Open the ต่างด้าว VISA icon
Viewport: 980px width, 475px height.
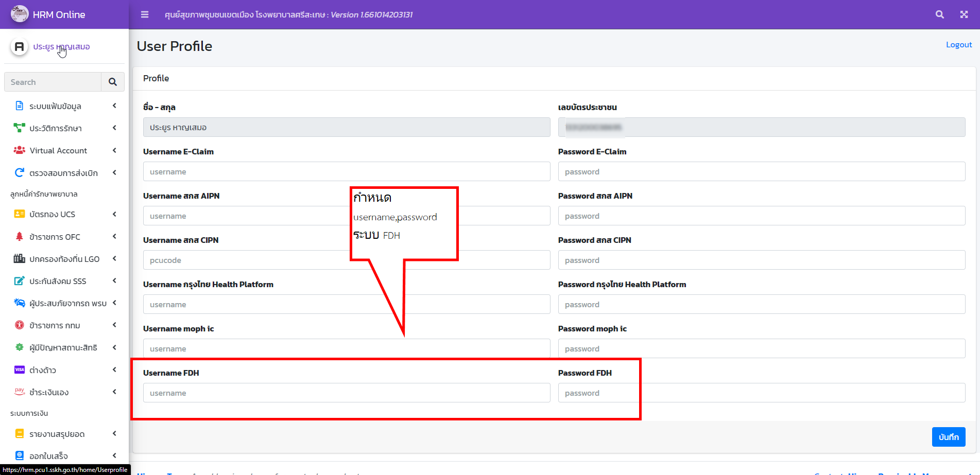(x=19, y=369)
